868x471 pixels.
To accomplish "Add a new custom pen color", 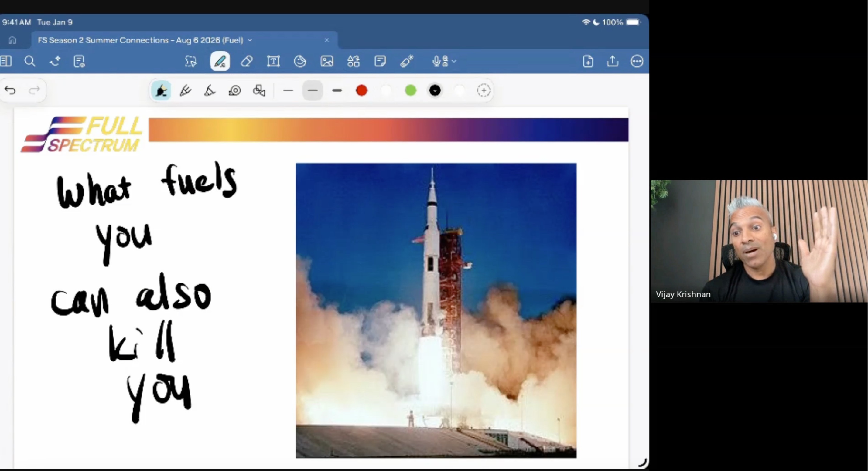I will [x=484, y=90].
